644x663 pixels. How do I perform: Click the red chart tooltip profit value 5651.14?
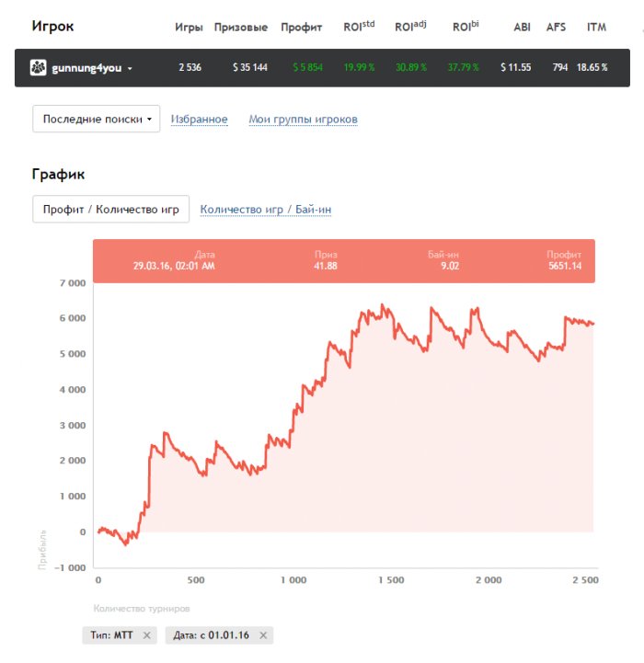coord(563,266)
